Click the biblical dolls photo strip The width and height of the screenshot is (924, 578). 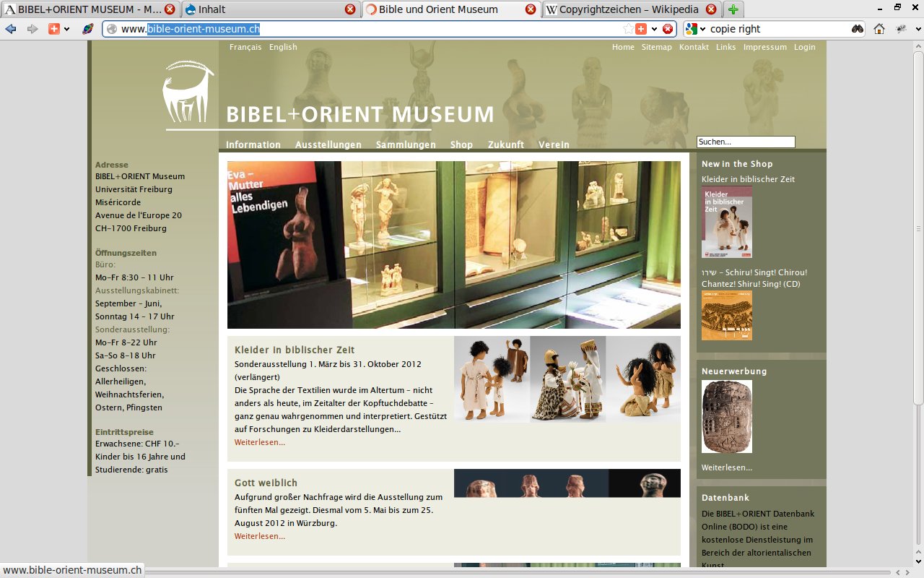tap(567, 379)
